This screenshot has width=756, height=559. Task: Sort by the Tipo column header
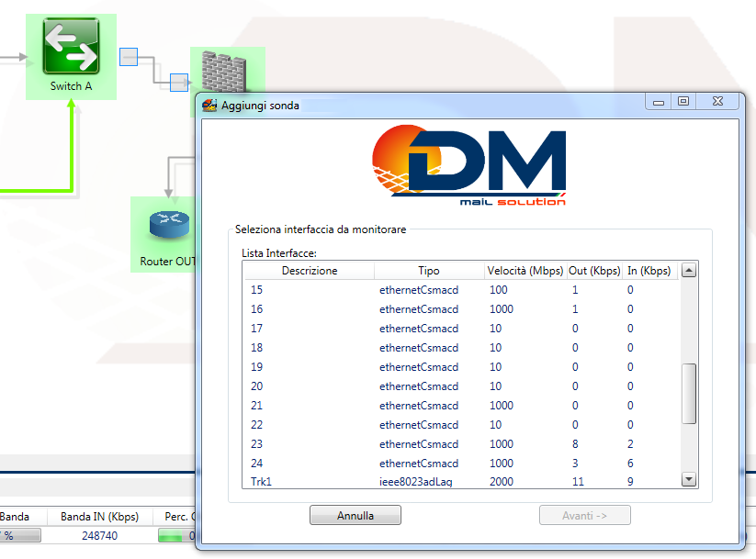coord(428,271)
